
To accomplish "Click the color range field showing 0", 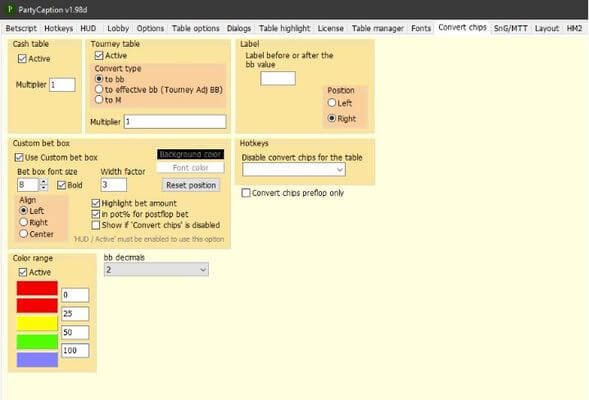I will coord(75,295).
